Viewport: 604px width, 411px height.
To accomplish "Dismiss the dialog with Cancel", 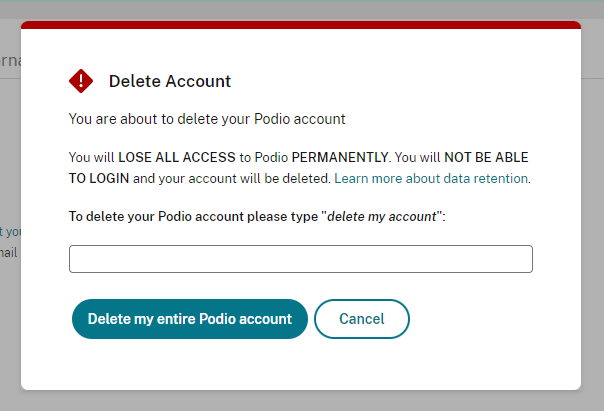I will [x=362, y=319].
